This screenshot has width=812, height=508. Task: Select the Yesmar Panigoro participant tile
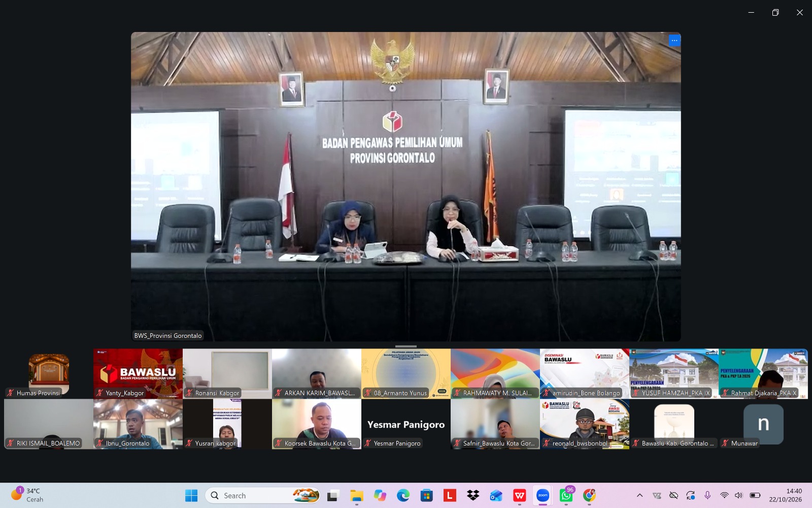click(x=406, y=424)
